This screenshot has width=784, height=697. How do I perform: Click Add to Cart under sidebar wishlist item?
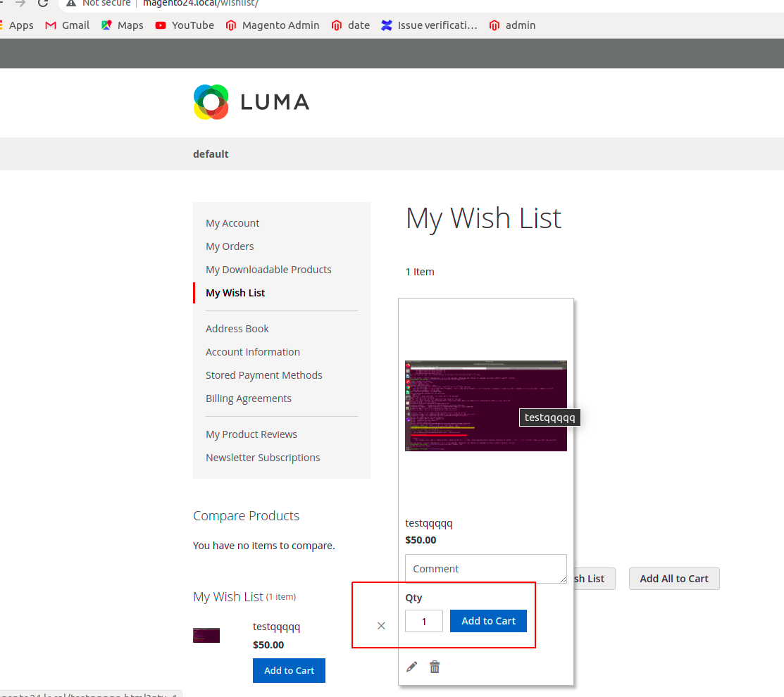click(x=289, y=670)
